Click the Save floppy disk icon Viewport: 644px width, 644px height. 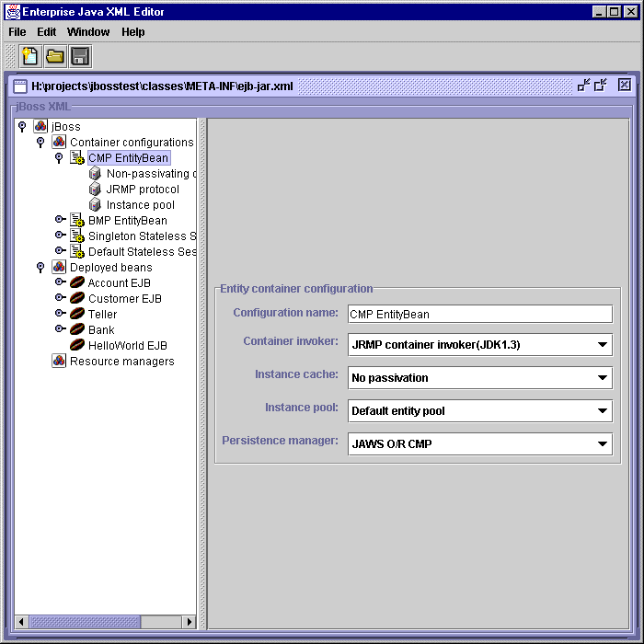80,56
